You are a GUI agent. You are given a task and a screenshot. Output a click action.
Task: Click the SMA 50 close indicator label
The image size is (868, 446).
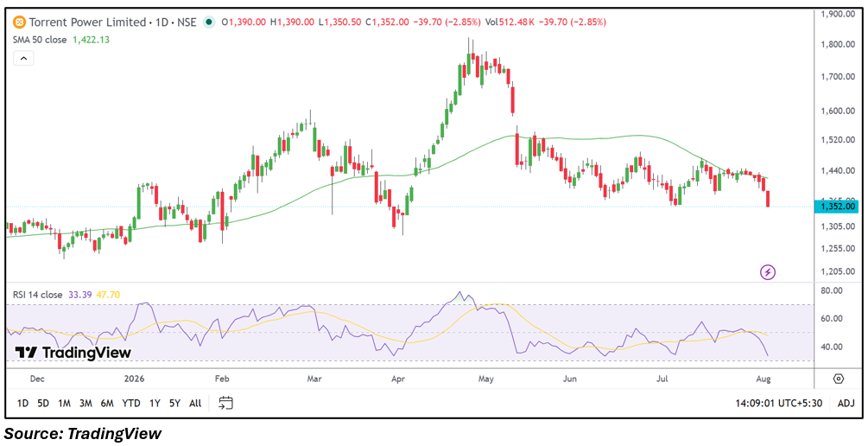[40, 40]
